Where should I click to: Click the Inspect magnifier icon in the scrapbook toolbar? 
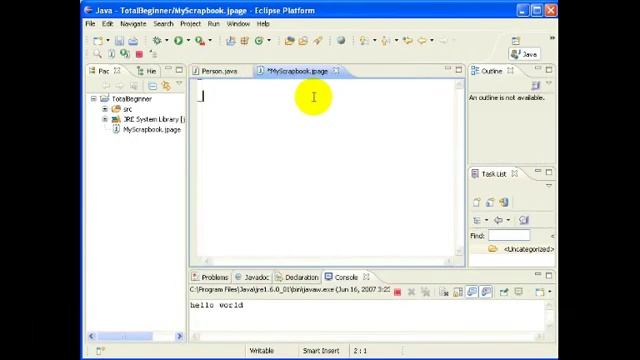coord(97,54)
